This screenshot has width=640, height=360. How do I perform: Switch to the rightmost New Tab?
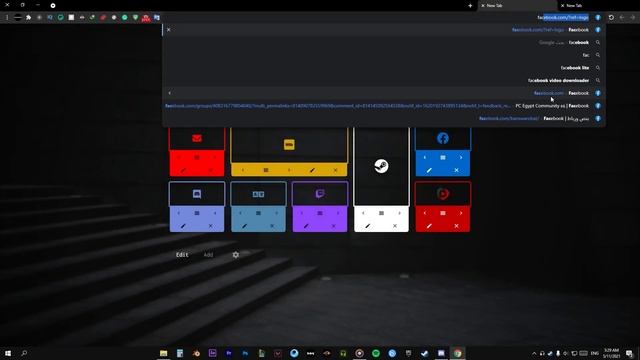click(x=598, y=6)
